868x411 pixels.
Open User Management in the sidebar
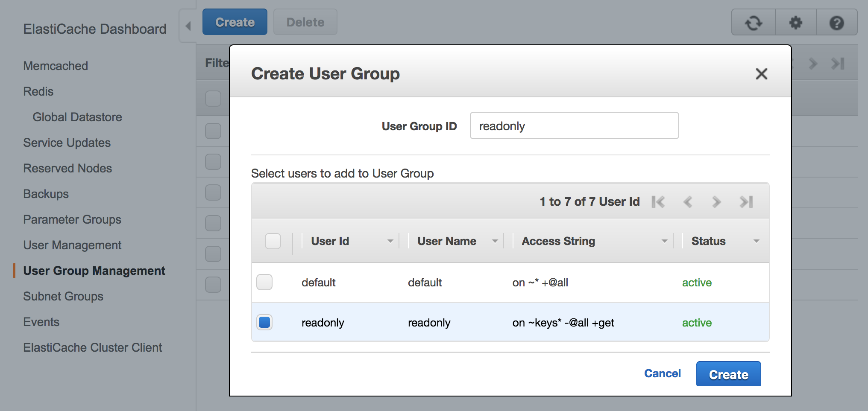click(72, 245)
